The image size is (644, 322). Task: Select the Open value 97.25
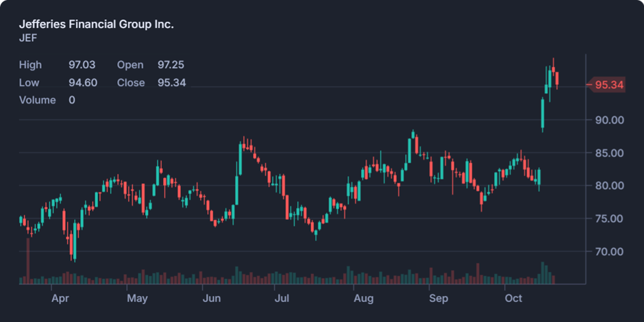point(171,65)
